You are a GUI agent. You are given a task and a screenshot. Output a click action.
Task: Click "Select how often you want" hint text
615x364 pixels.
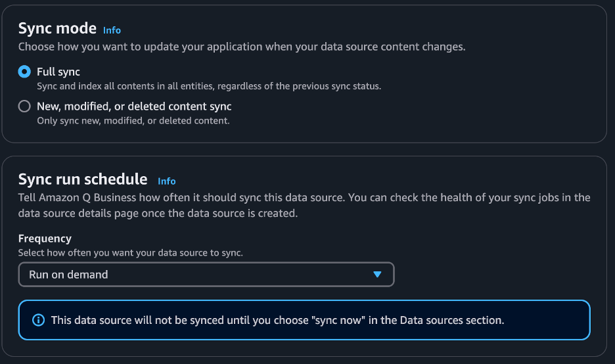[x=131, y=252]
